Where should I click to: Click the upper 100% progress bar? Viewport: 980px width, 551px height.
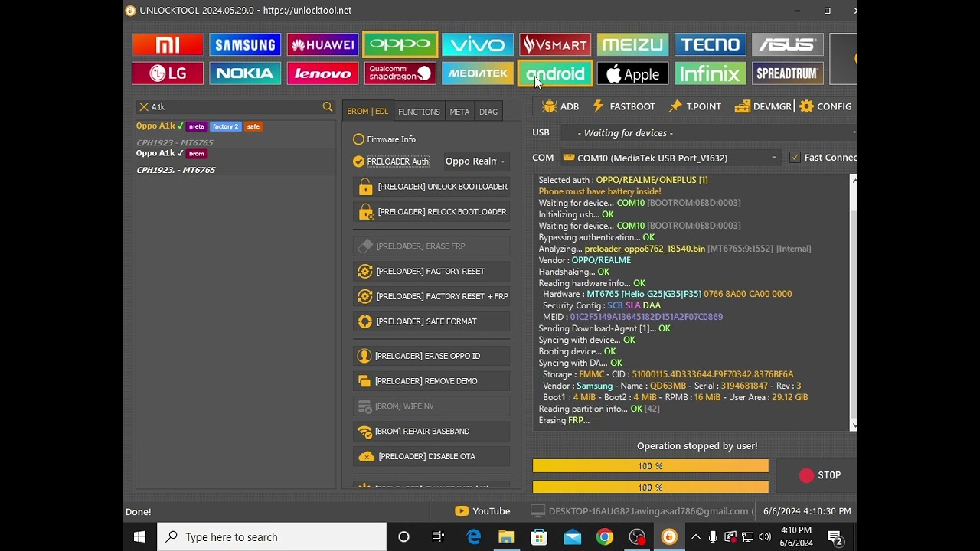pos(651,466)
